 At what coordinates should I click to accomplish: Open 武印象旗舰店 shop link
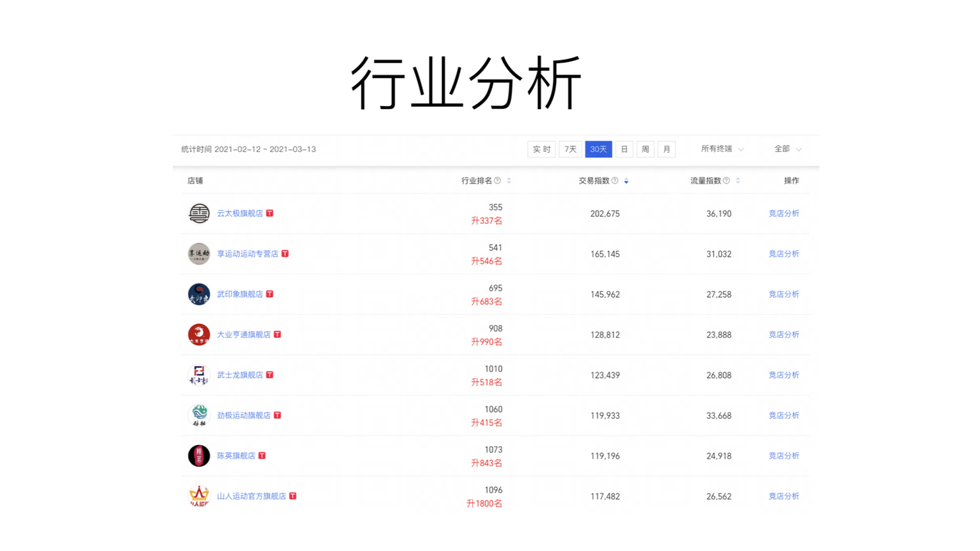(240, 294)
